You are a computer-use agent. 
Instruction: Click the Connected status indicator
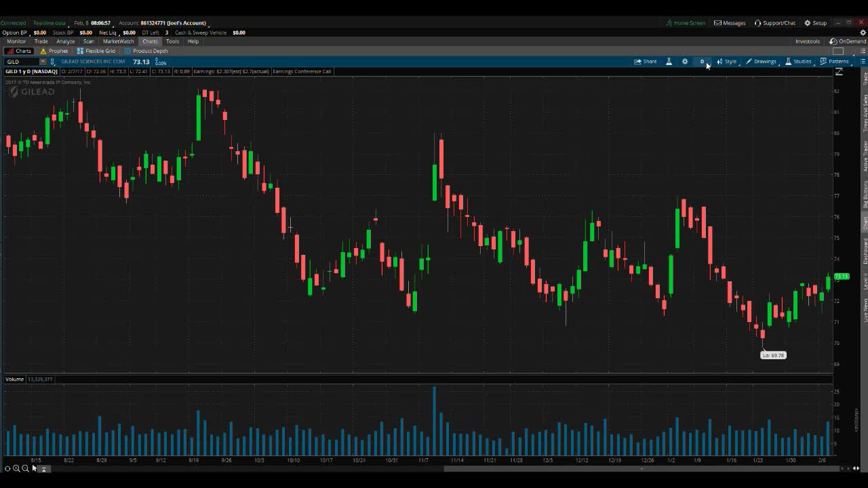click(x=13, y=23)
